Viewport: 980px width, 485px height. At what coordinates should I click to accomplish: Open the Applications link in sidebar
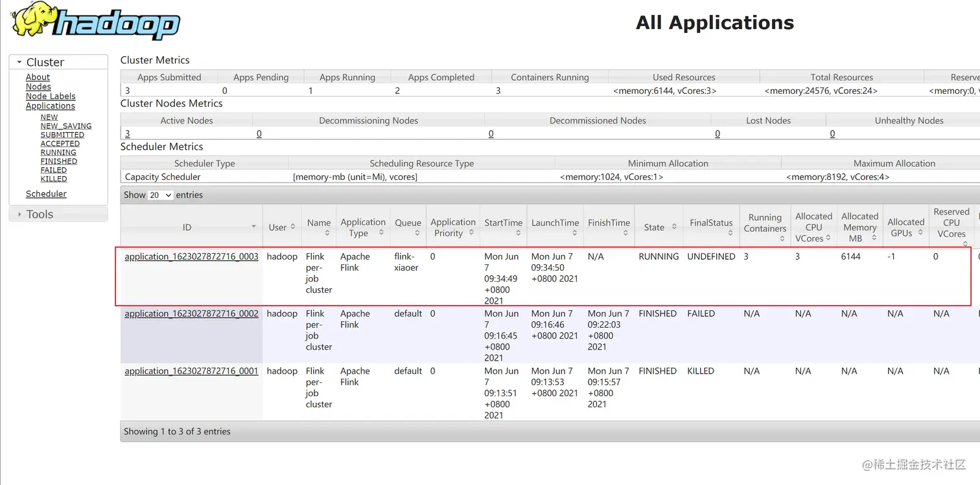[51, 106]
